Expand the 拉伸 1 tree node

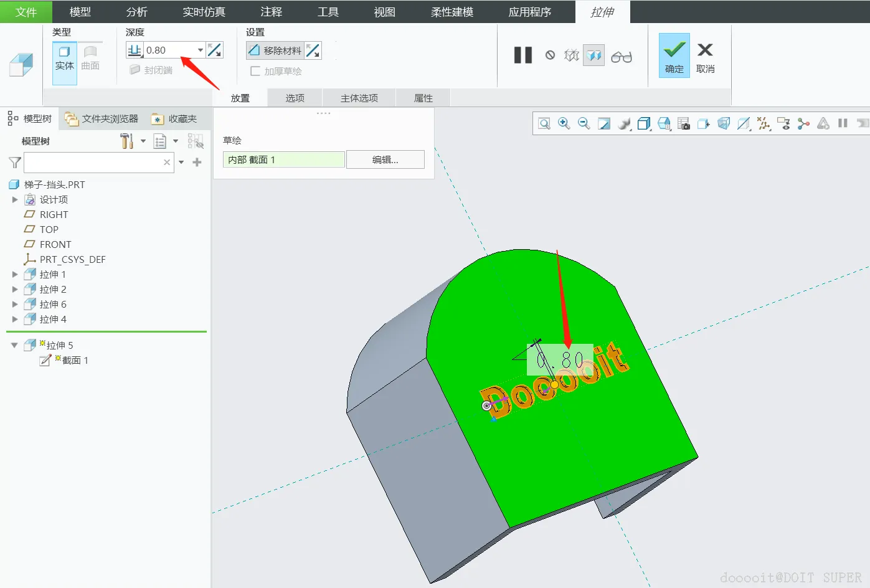coord(15,274)
